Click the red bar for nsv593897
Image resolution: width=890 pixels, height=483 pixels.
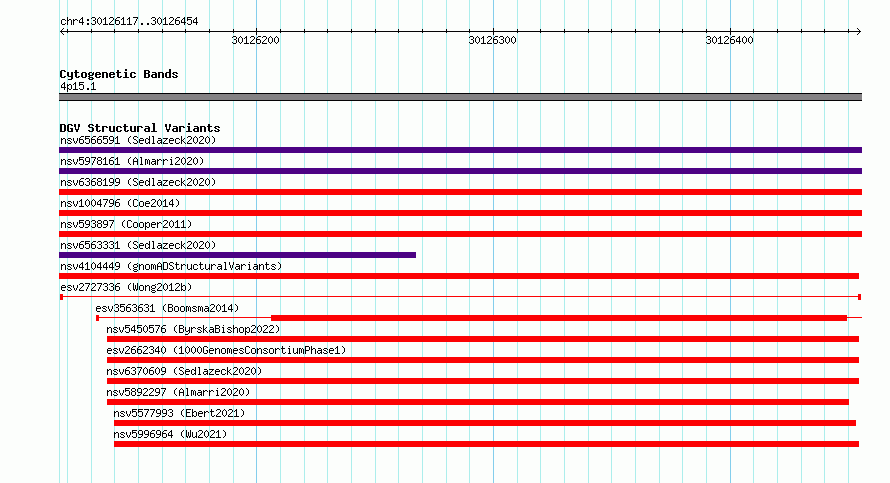tap(460, 234)
